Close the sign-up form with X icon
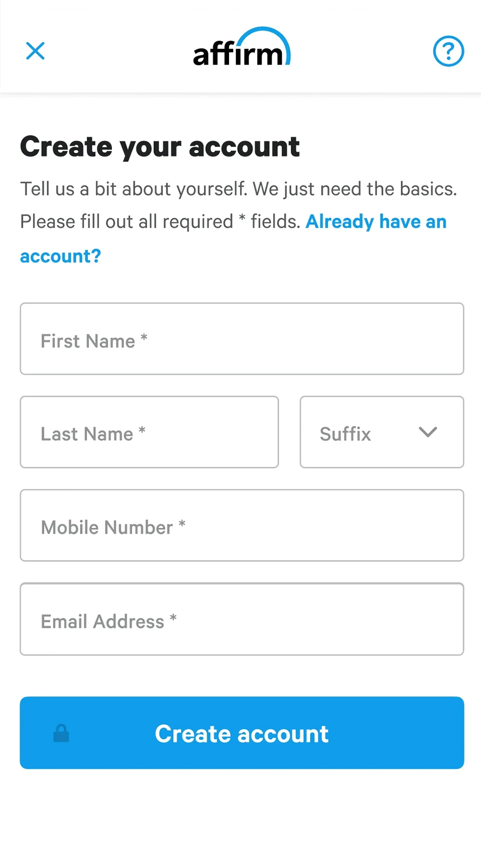 [35, 51]
